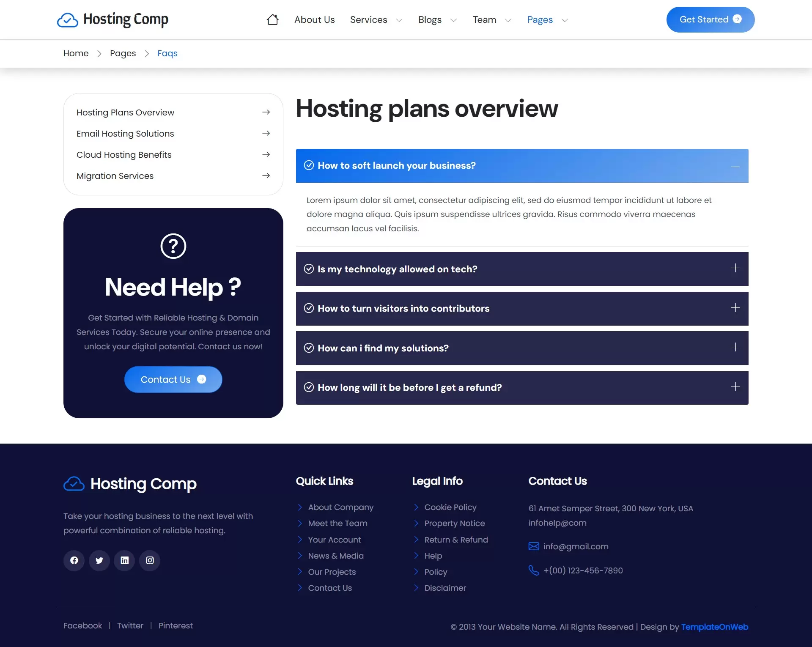Click the Get Started button

(710, 19)
